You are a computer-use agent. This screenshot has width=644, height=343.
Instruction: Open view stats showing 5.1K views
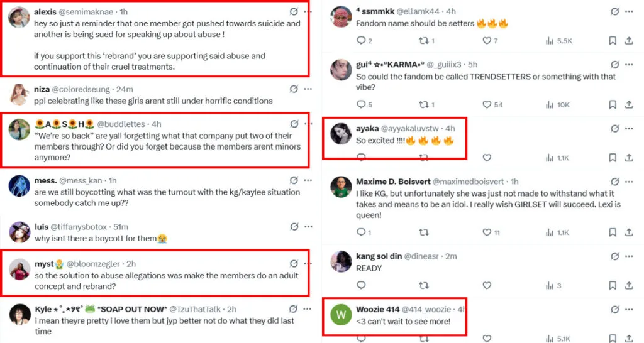point(559,339)
